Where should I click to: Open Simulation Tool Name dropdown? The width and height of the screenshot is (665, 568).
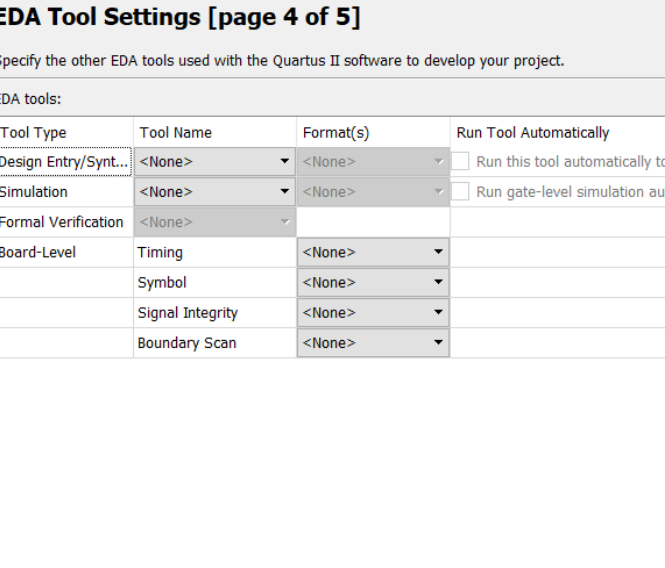pyautogui.click(x=215, y=192)
